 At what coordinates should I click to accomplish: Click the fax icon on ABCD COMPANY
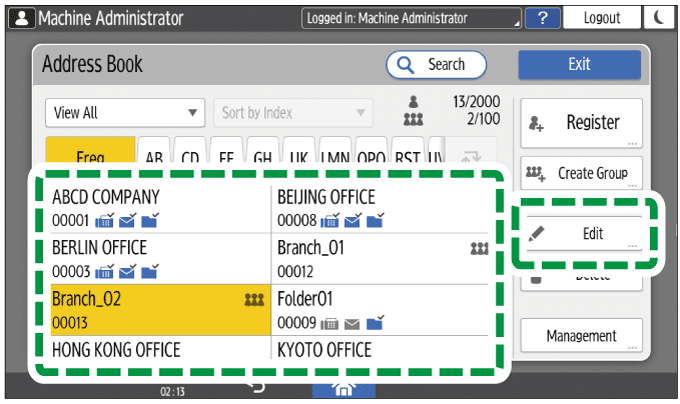pos(105,220)
